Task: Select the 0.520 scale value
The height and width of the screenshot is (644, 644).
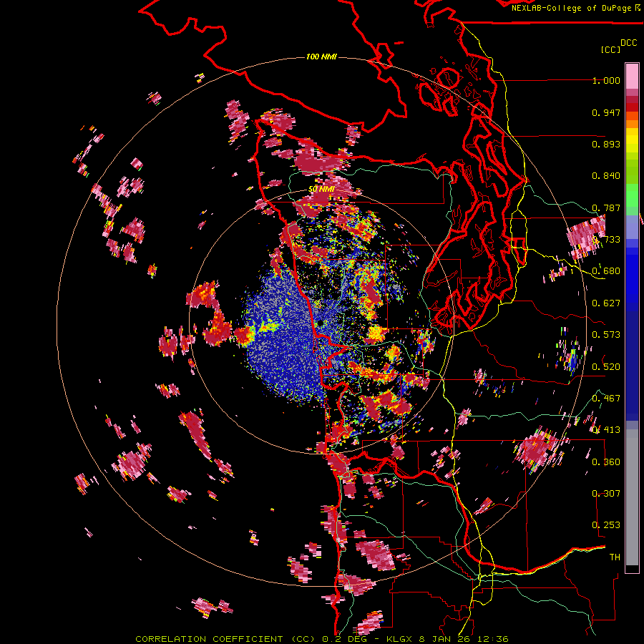Action: point(606,367)
